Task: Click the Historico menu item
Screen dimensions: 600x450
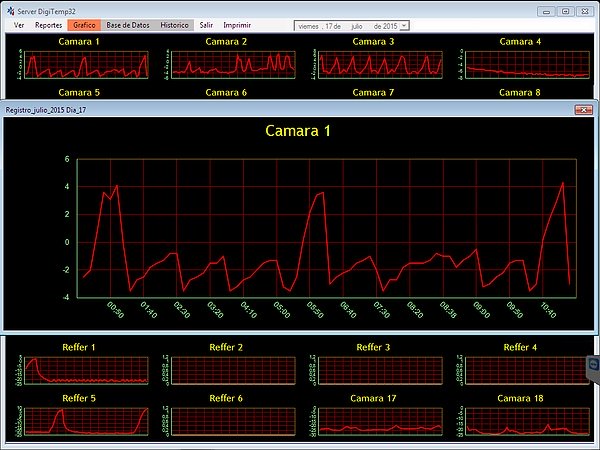Action: click(x=174, y=24)
